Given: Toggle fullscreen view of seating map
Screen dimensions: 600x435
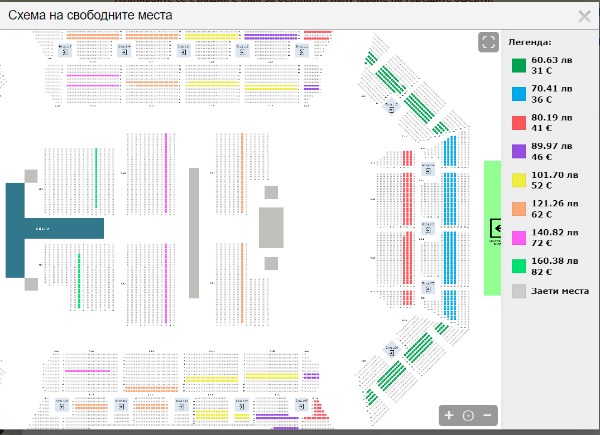Looking at the screenshot, I should (488, 42).
